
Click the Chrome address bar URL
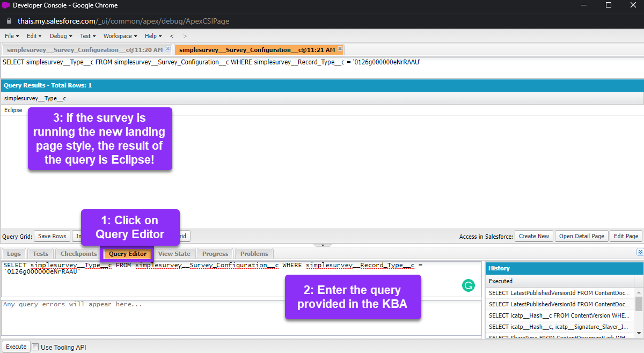click(122, 21)
